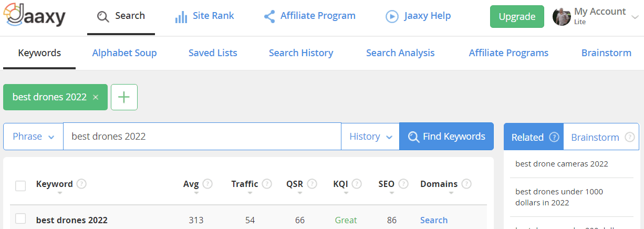The width and height of the screenshot is (644, 229).
Task: Sort by the SEO column header
Action: pos(387,184)
